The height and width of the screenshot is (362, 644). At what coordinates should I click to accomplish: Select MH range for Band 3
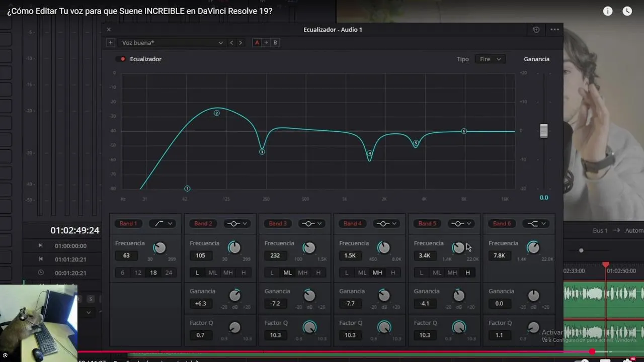click(x=302, y=273)
